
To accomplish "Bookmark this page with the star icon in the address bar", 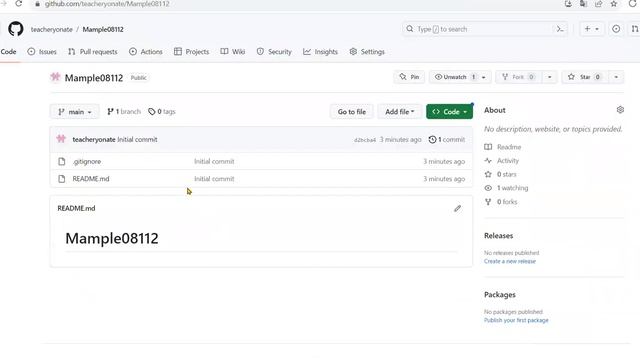I will pos(613,4).
